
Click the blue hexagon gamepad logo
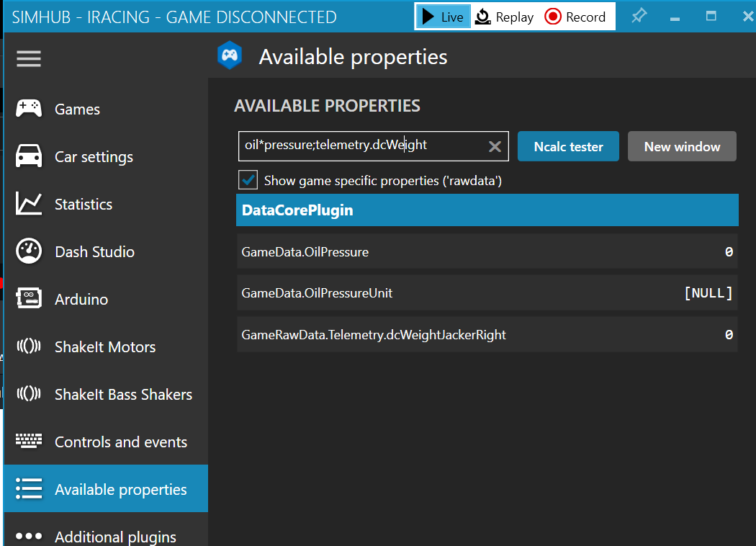[x=230, y=55]
